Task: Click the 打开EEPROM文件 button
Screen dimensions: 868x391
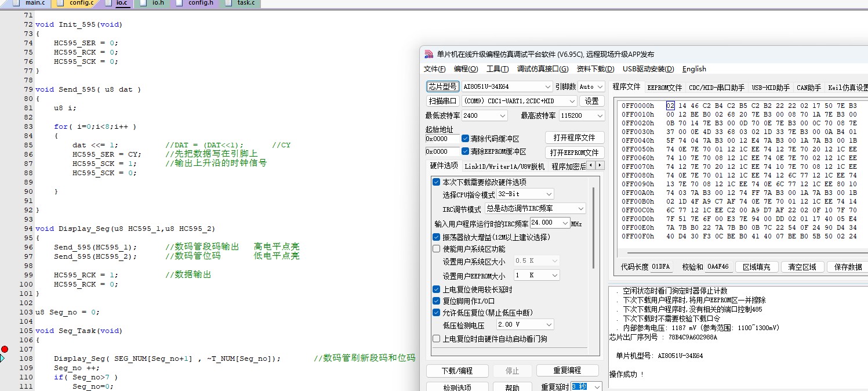Action: tap(574, 153)
